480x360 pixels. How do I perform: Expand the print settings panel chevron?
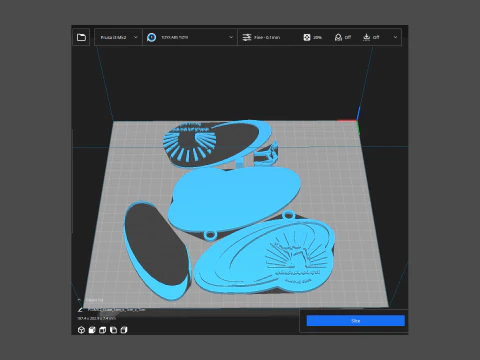(x=395, y=37)
